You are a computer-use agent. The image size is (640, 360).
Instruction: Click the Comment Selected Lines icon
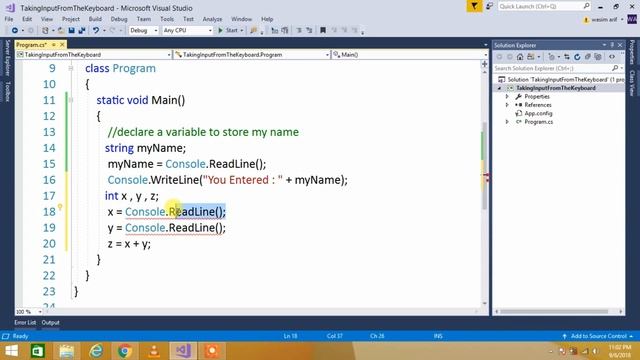275,31
